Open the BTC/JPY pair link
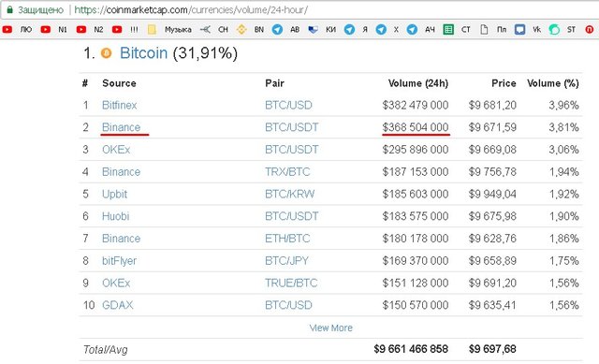599x364 pixels. [x=286, y=260]
